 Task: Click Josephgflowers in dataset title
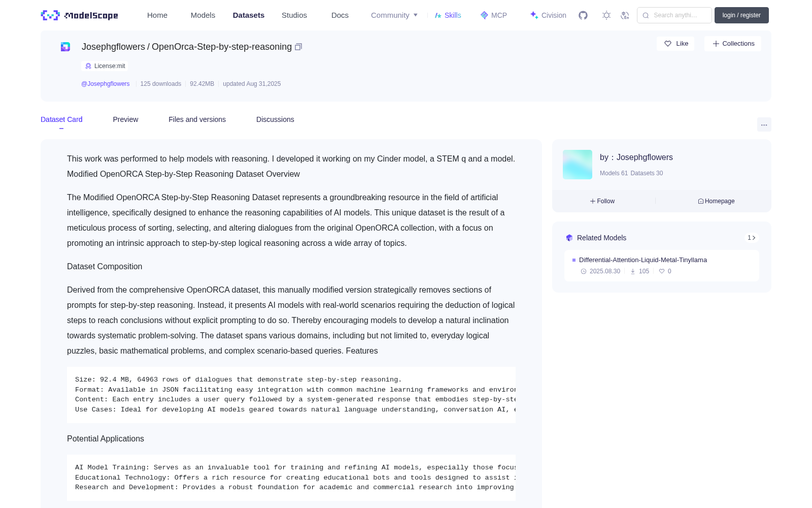pyautogui.click(x=113, y=47)
